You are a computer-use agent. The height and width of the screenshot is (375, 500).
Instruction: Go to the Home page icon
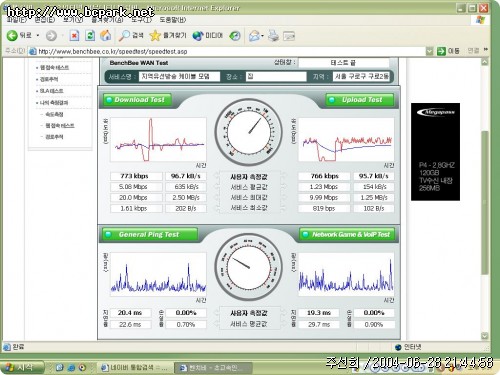point(106,35)
